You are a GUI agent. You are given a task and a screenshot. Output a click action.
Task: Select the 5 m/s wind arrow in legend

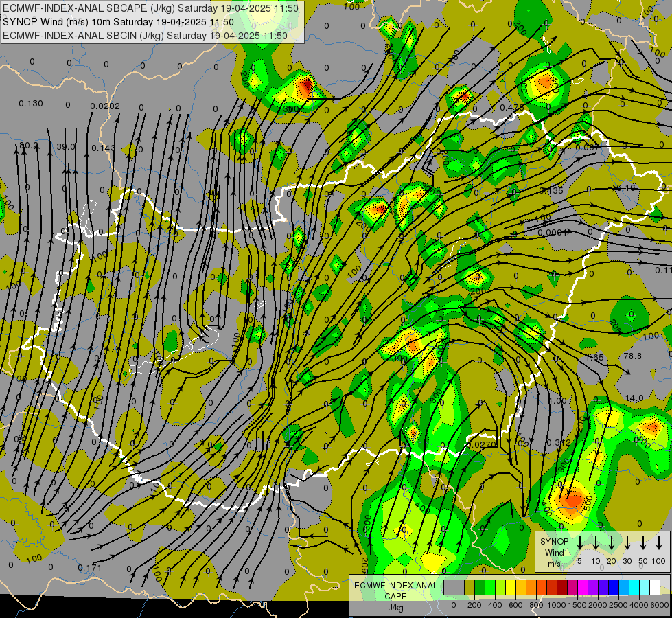(579, 542)
